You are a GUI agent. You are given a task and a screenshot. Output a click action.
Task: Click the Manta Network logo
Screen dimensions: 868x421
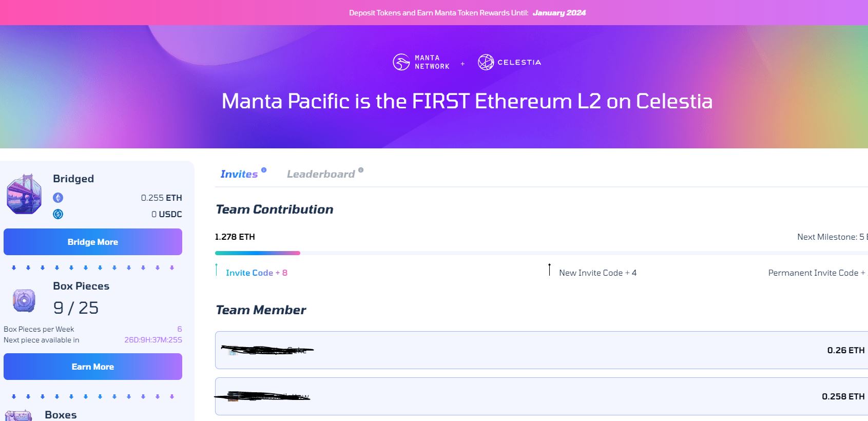pyautogui.click(x=421, y=62)
